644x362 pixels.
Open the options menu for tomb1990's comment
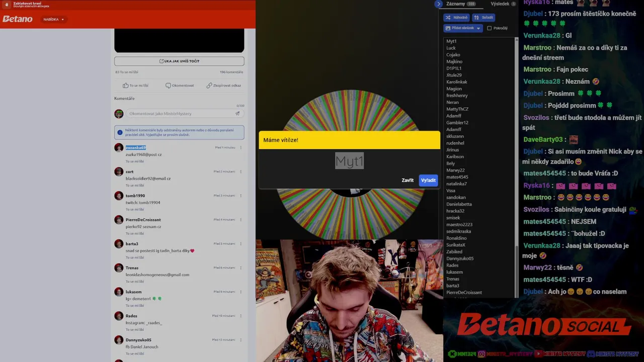pyautogui.click(x=241, y=196)
